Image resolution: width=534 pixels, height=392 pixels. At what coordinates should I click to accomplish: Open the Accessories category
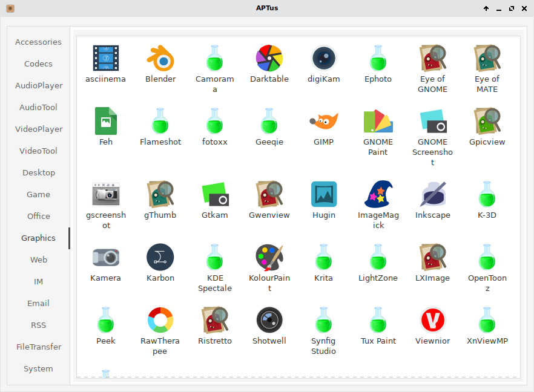point(39,42)
